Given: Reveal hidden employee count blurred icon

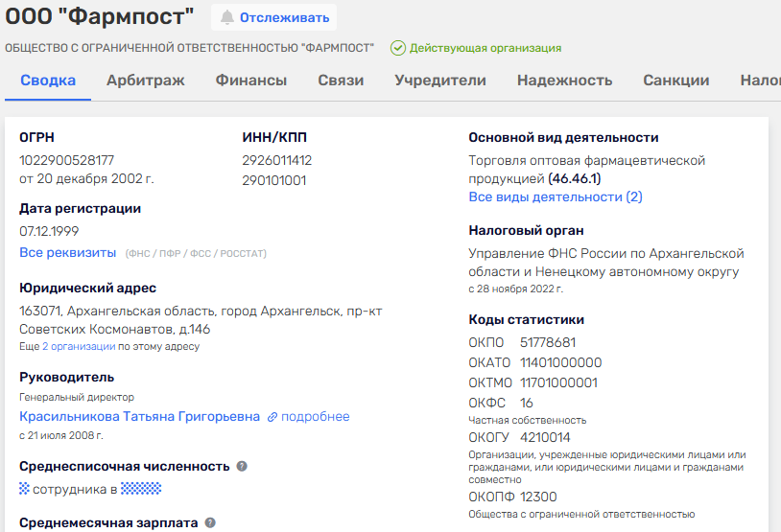Looking at the screenshot, I should (x=24, y=489).
